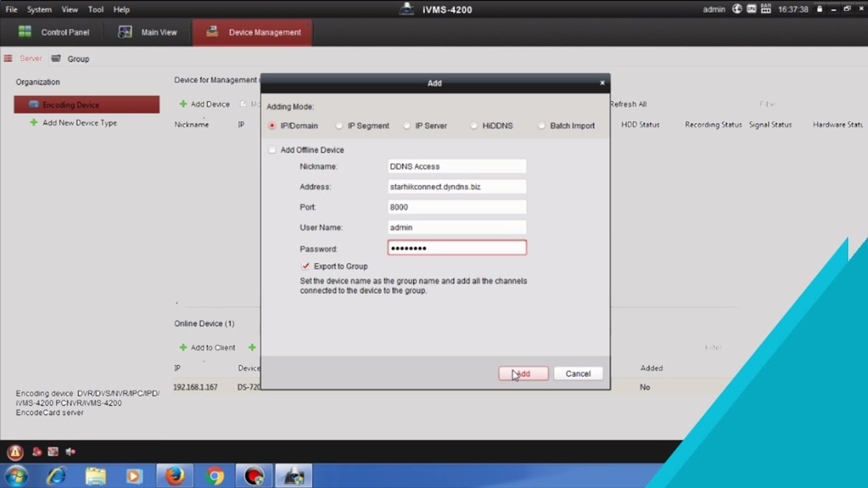Click the Add button in the dialog
Viewport: 868px width, 488px height.
click(524, 373)
